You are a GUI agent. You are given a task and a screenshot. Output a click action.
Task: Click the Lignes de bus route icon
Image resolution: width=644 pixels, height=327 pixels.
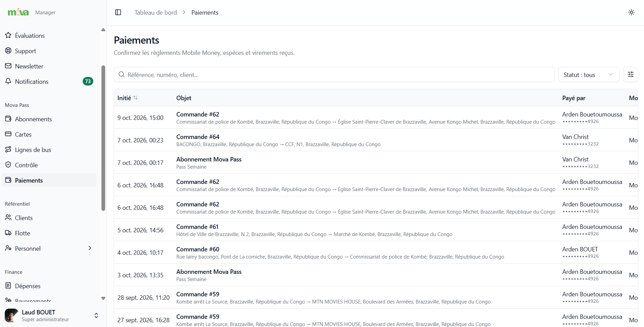click(x=8, y=149)
